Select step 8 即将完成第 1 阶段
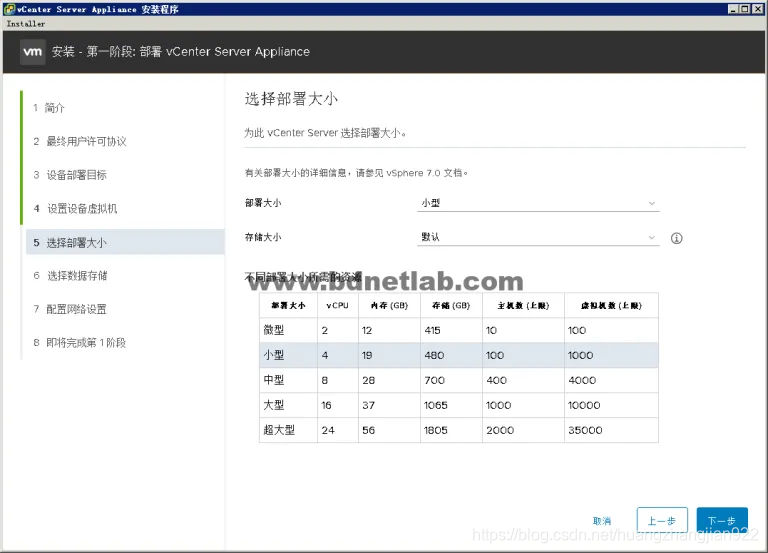768x553 pixels. [x=79, y=343]
